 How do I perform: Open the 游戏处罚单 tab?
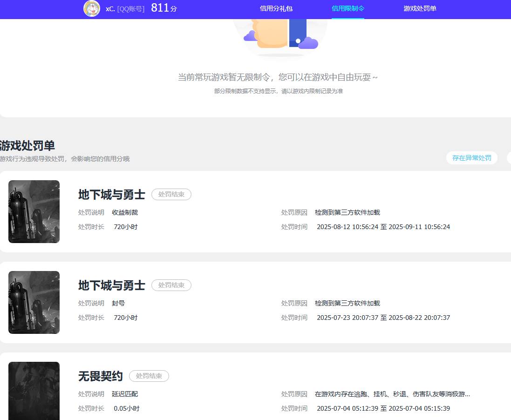pyautogui.click(x=420, y=8)
